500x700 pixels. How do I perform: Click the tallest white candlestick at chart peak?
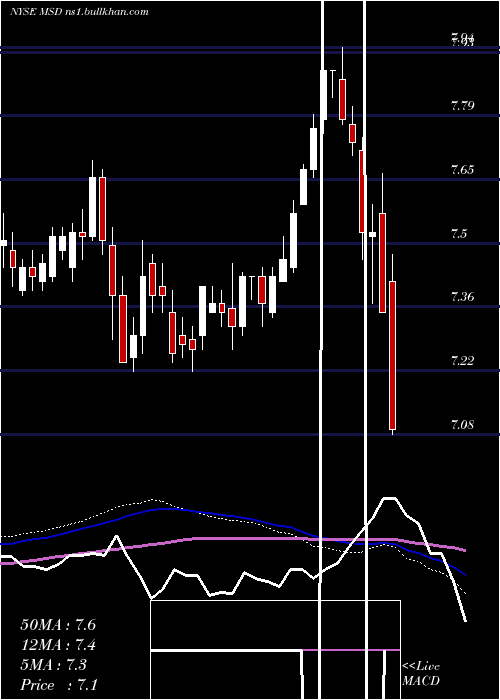click(x=324, y=95)
